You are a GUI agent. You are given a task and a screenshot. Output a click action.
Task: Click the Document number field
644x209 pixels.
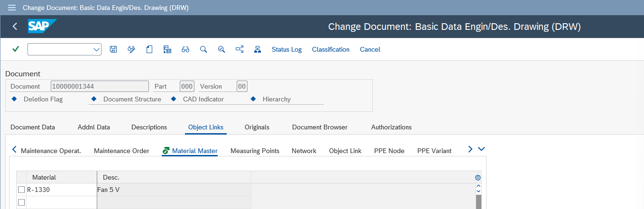pyautogui.click(x=100, y=86)
